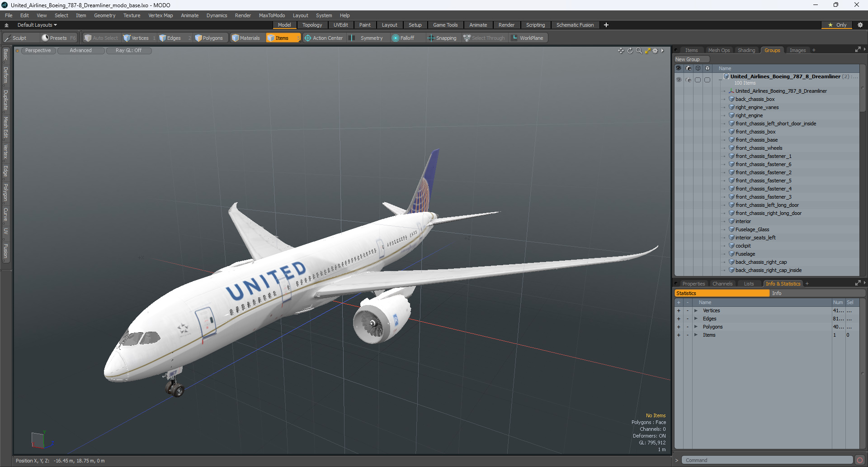The height and width of the screenshot is (467, 868).
Task: Open the Deform vertical sidebar tab
Action: (x=5, y=75)
